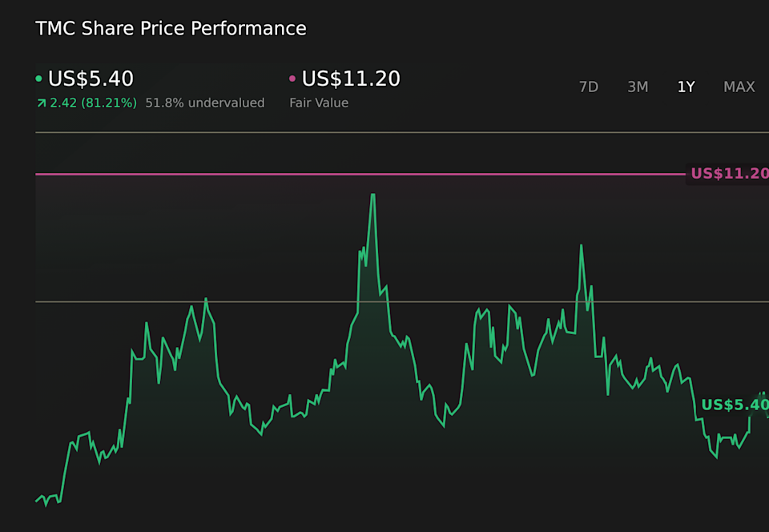This screenshot has height=532, width=769.
Task: Click the green dot beside US$5.40
Action: [38, 79]
